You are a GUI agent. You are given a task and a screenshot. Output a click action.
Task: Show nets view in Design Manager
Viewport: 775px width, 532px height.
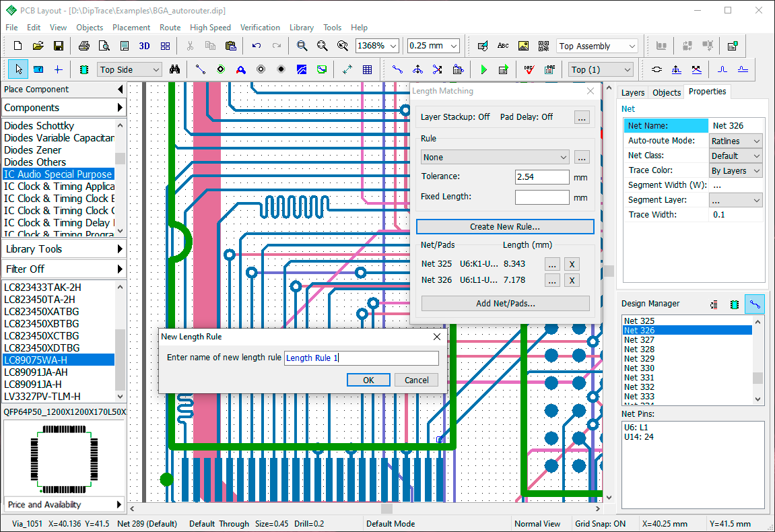pyautogui.click(x=755, y=304)
